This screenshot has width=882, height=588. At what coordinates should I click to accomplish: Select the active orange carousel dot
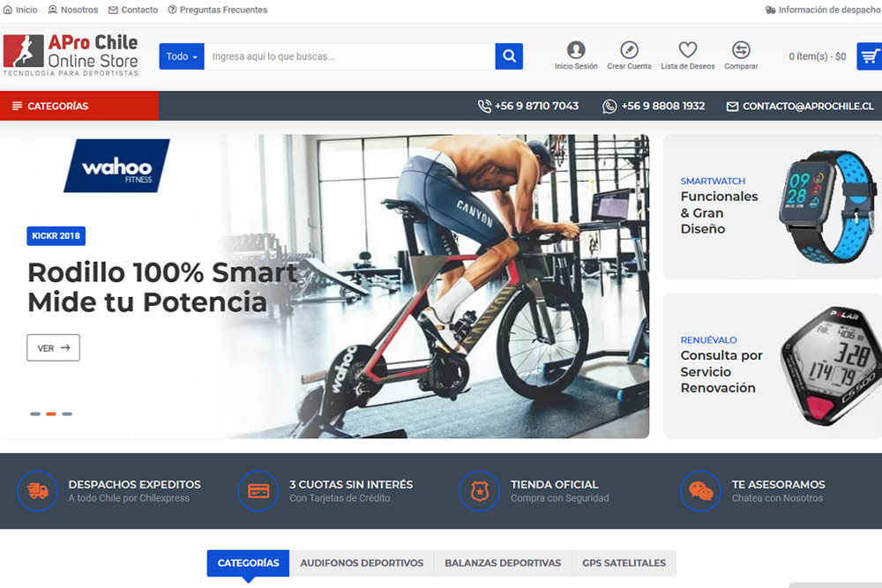coord(51,413)
